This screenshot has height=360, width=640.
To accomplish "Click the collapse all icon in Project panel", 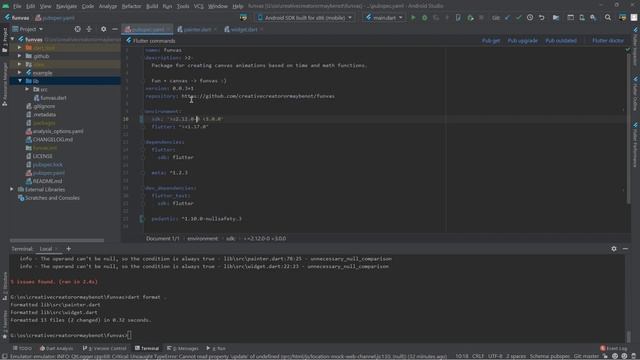I will pos(89,29).
